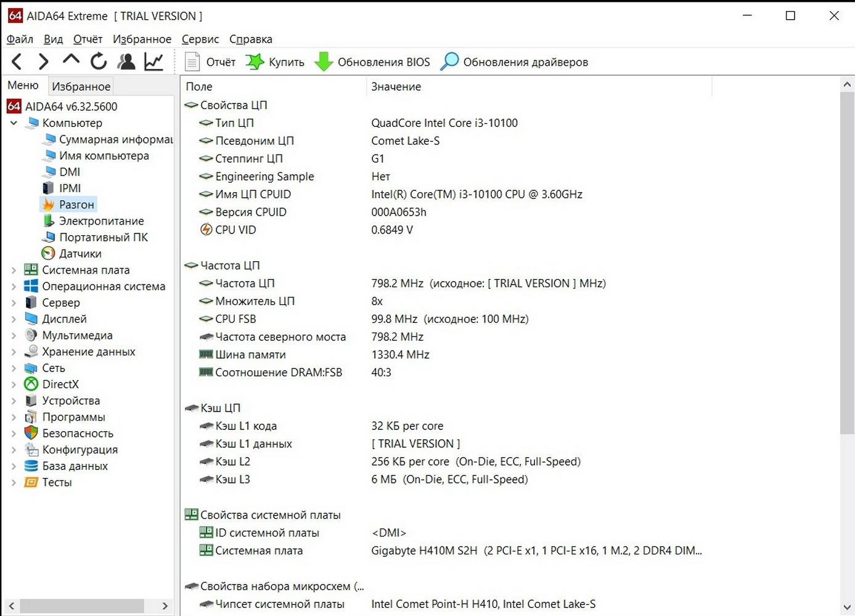
Task: Open the Справка menu
Action: [x=251, y=39]
